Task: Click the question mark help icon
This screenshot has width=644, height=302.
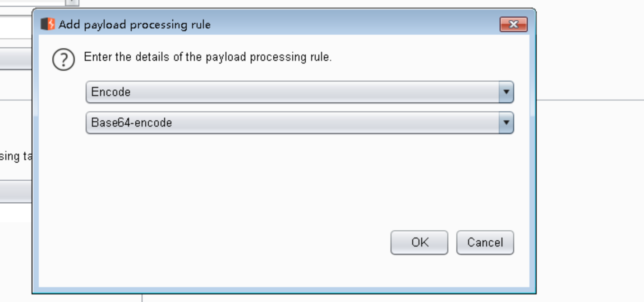Action: (x=64, y=59)
